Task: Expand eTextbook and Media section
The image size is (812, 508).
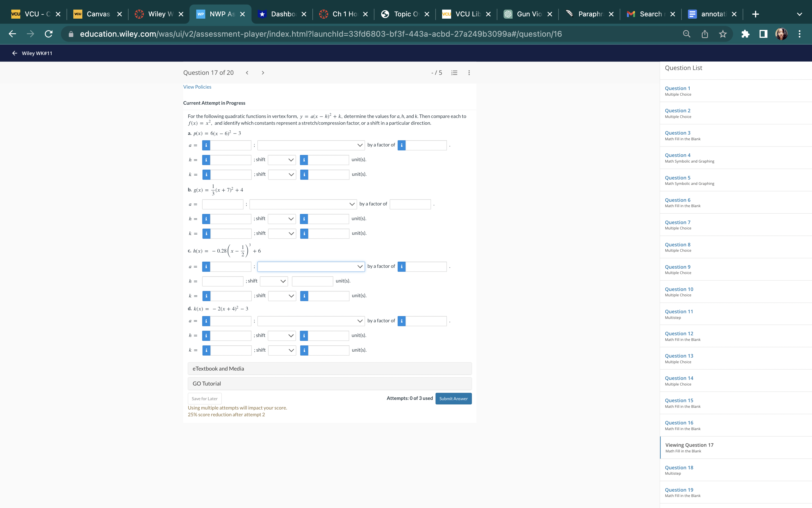Action: 330,369
